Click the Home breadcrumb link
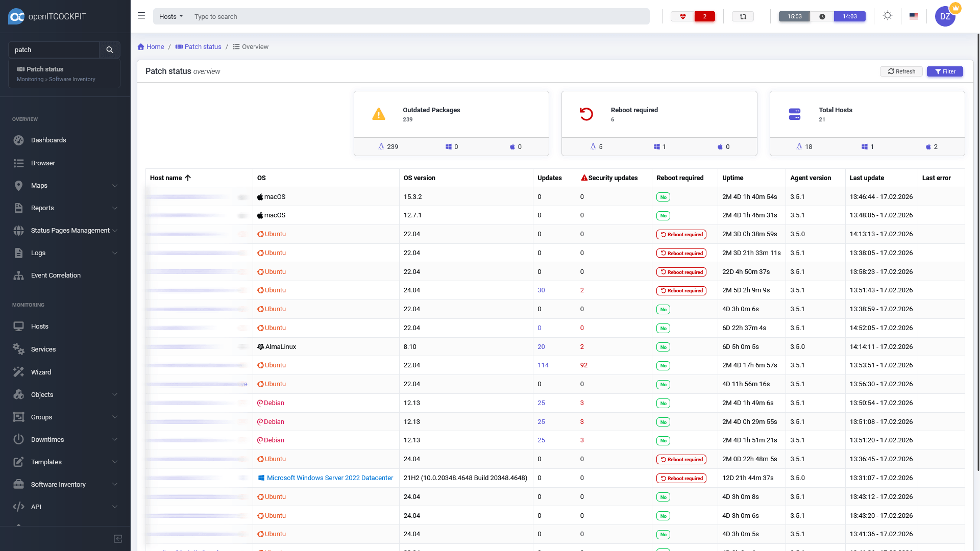 click(155, 46)
